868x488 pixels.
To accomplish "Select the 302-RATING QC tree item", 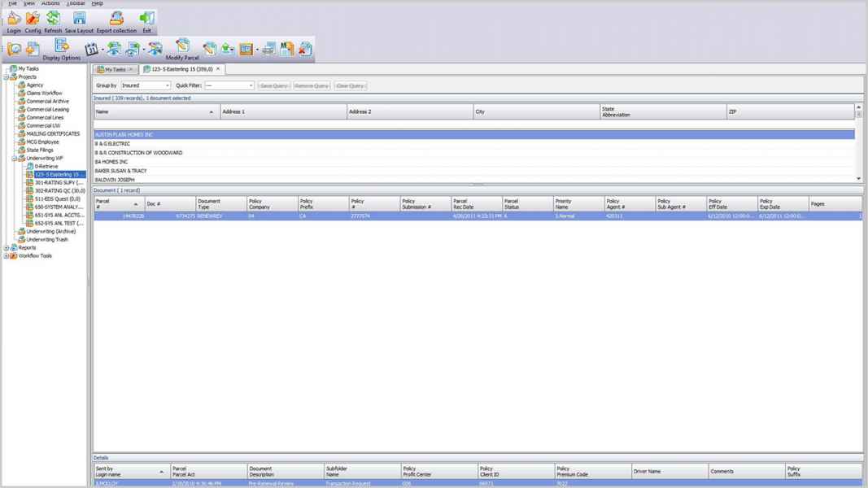I will pyautogui.click(x=59, y=191).
